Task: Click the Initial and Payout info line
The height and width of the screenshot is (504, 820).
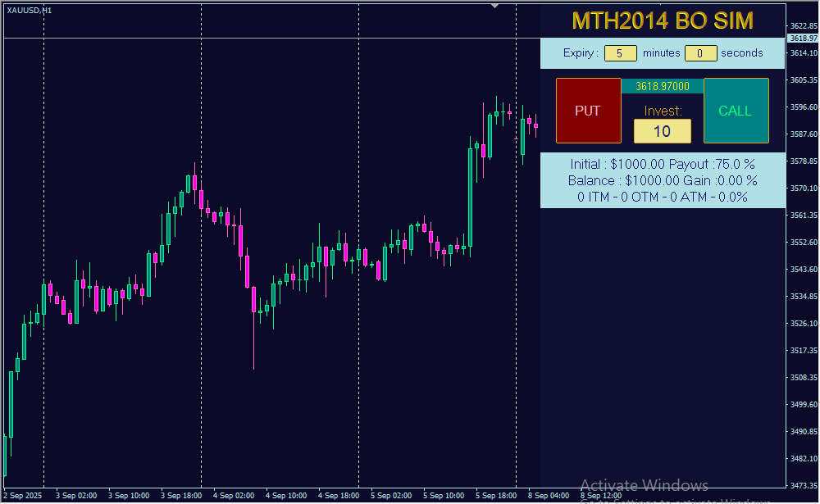Action: click(662, 164)
